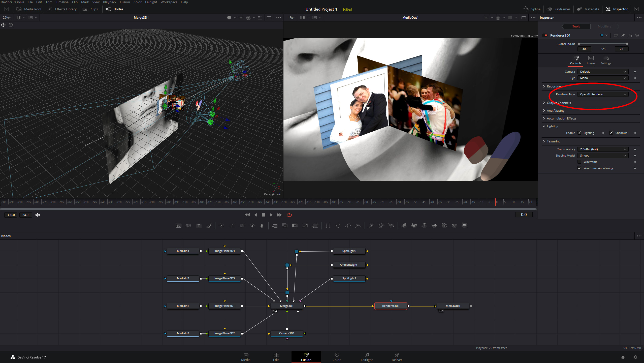Toggle Media Pool panel

tap(29, 9)
